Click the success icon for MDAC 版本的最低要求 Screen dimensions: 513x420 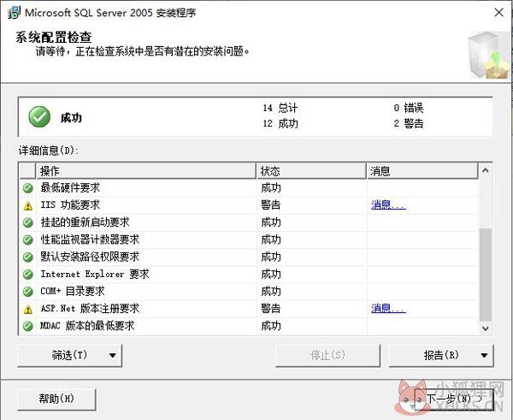pos(28,326)
